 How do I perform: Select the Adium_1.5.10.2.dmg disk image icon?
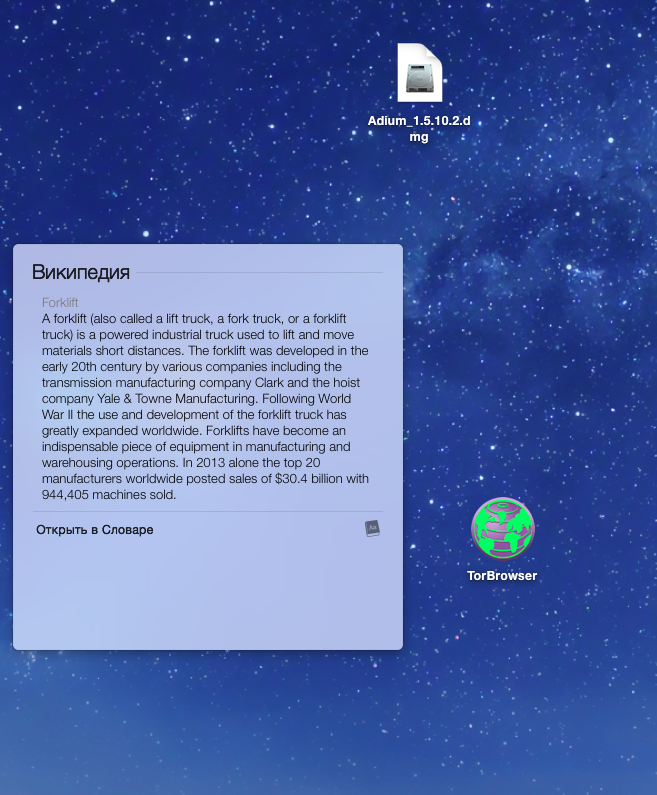pyautogui.click(x=420, y=73)
